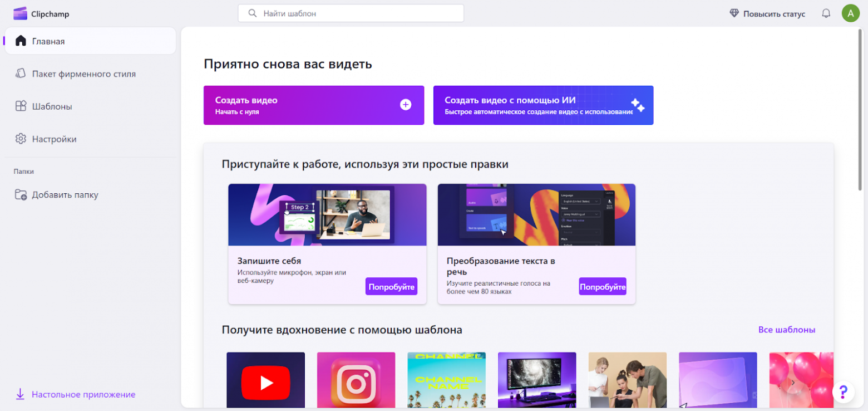
Task: Click the plus icon on Создать видео banner
Action: point(406,105)
